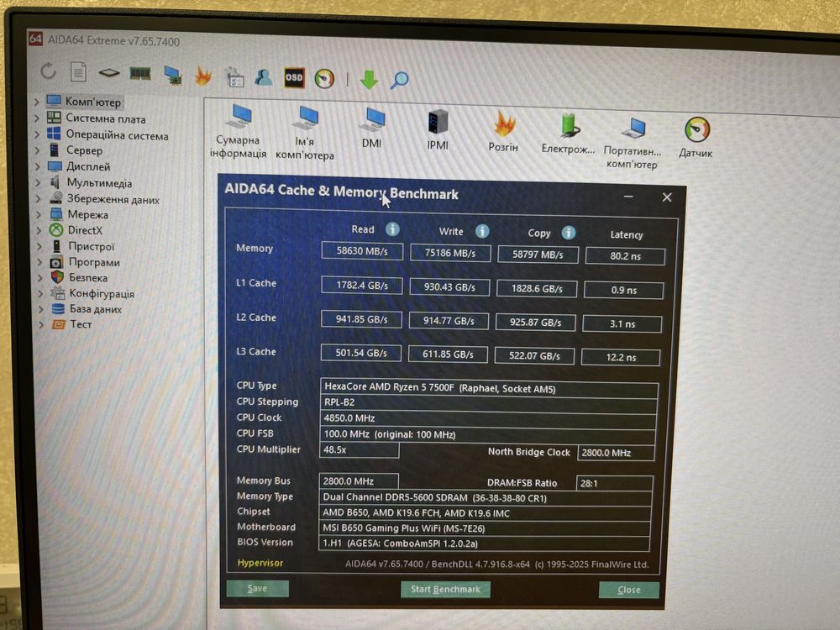
Task: Click the Save button
Action: pos(257,588)
